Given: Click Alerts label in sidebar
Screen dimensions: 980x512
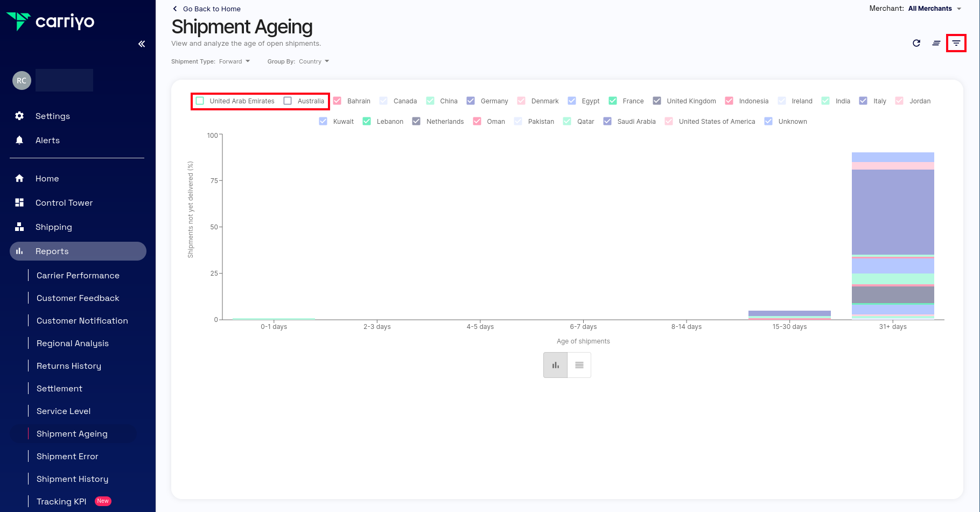Looking at the screenshot, I should pos(47,140).
